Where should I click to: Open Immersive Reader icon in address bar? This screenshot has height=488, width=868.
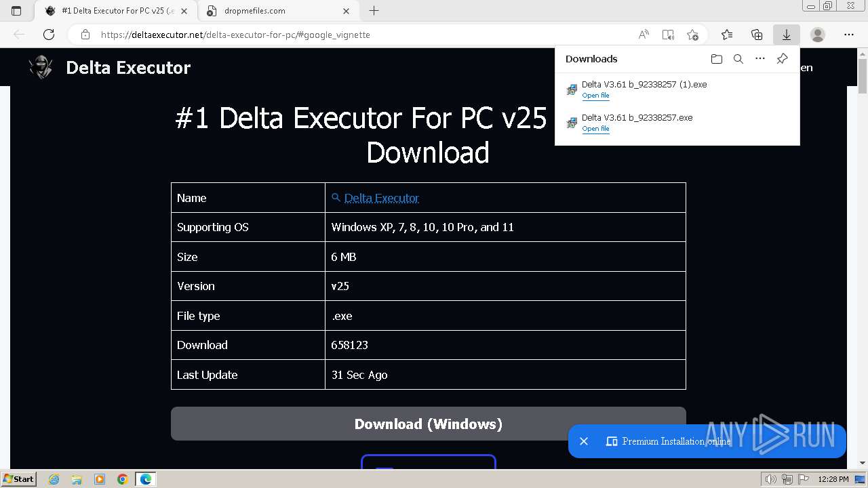(x=668, y=35)
